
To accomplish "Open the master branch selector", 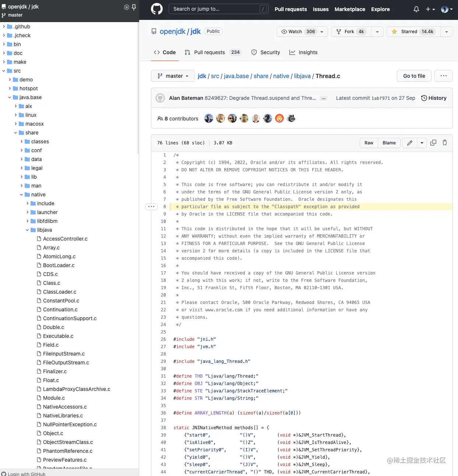I will pos(173,76).
